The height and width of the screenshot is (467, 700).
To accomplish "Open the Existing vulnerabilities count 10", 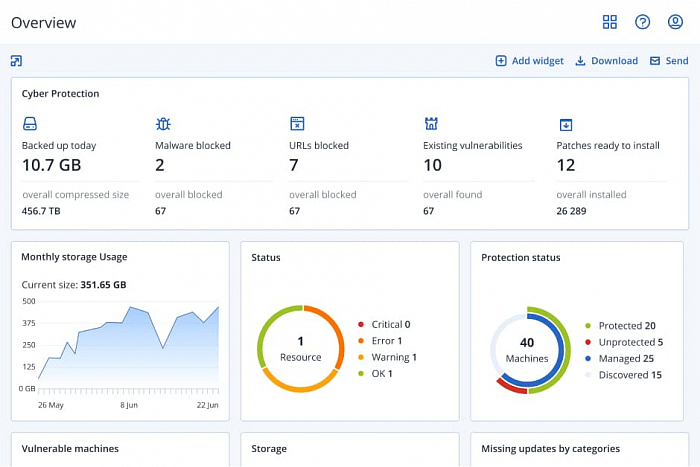I will tap(432, 165).
